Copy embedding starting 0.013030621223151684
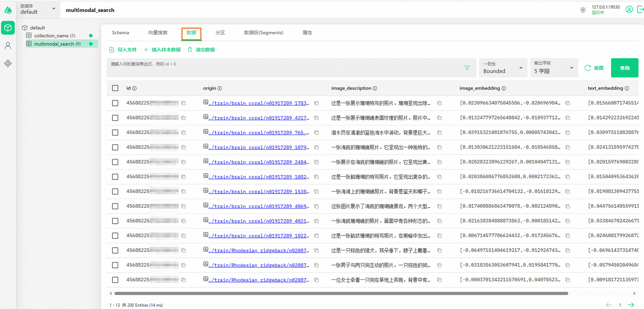This screenshot has width=644, height=309. pos(568,147)
